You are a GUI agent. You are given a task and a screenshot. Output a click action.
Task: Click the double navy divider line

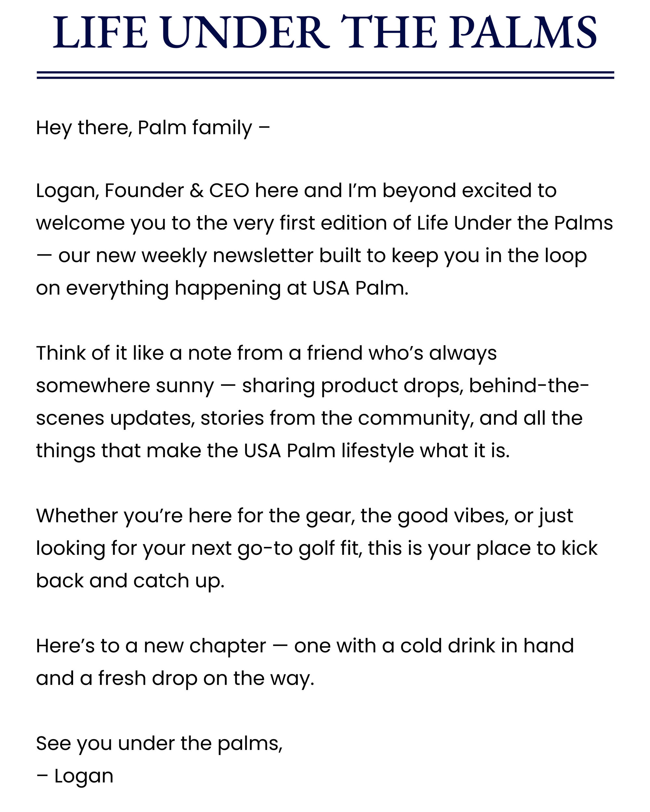pos(325,75)
